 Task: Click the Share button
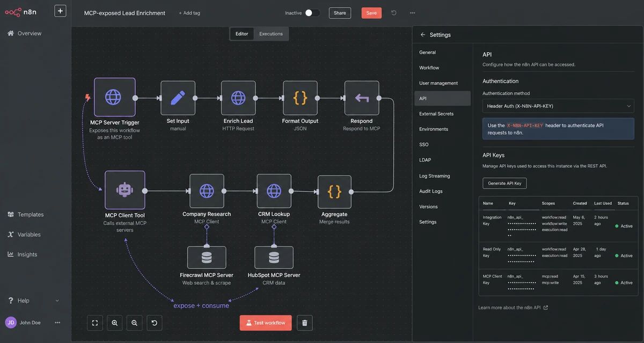340,13
